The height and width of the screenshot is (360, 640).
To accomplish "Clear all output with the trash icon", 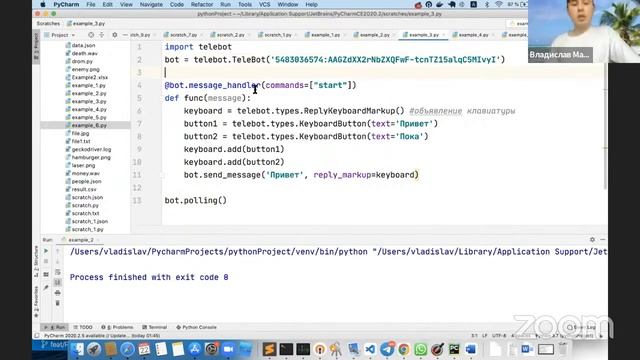I will [x=58, y=303].
